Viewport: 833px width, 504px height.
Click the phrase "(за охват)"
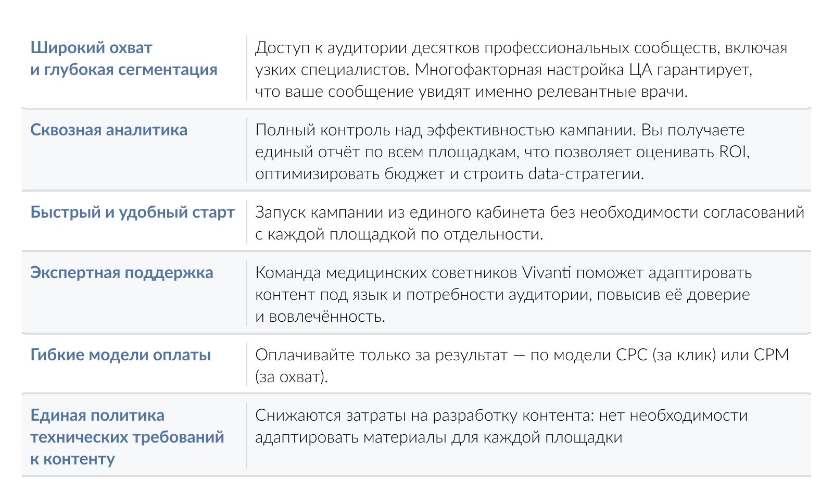(292, 376)
